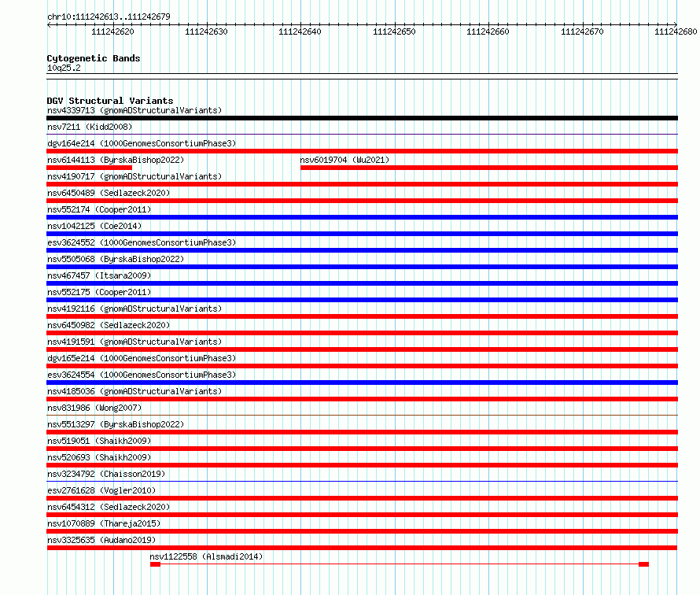Click the red bar under dgv164e214
Screen dimensions: 700x595
click(x=362, y=151)
